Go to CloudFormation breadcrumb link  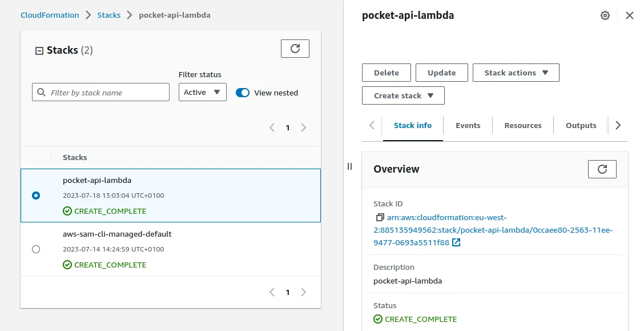click(x=50, y=15)
